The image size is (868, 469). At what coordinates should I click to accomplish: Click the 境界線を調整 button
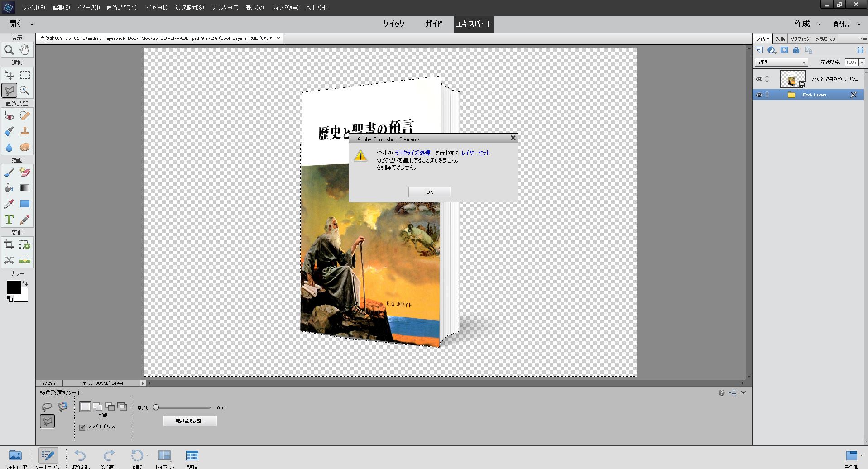click(190, 421)
